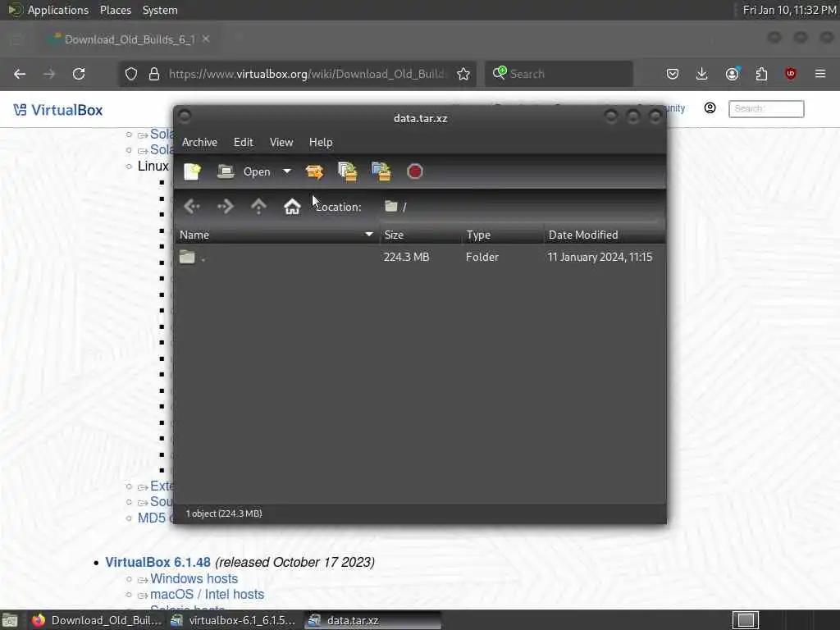
Task: Go up one folder level in archive
Action: [x=258, y=206]
